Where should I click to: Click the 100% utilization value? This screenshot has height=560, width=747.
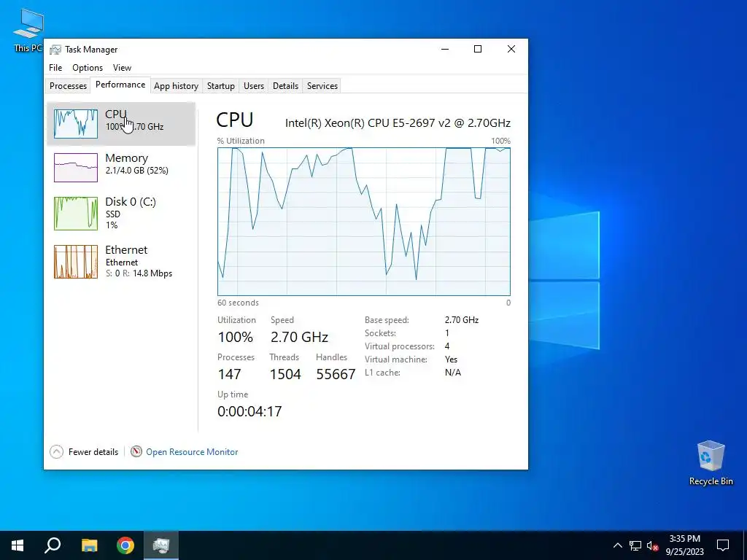click(236, 337)
